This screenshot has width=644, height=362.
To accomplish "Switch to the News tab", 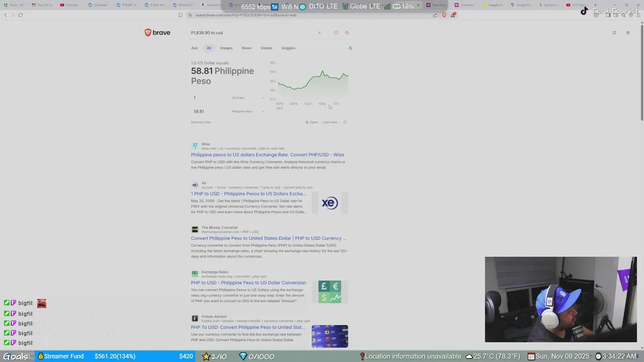I will 246,48.
